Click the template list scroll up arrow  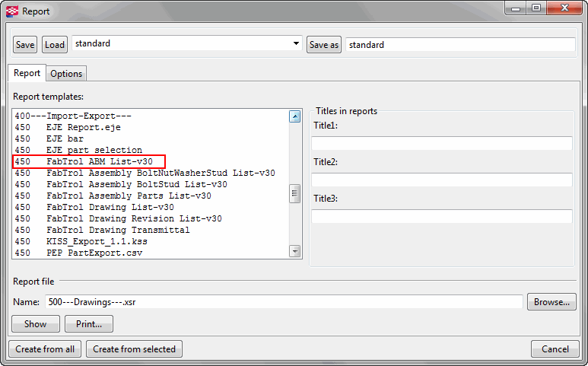click(x=294, y=116)
